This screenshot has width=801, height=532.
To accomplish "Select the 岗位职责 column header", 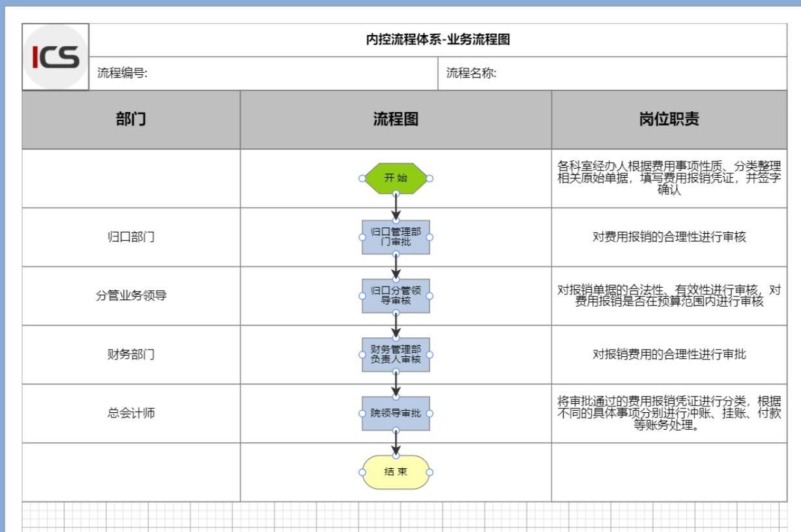I will pos(669,120).
